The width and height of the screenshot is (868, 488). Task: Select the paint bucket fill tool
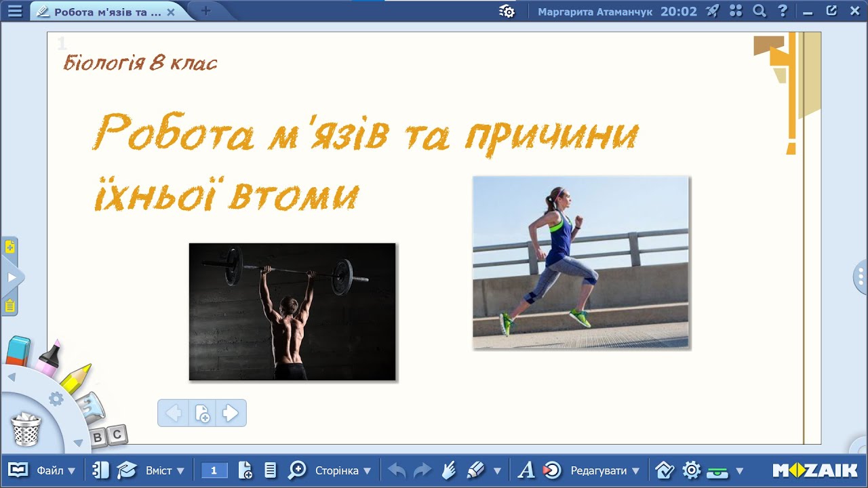point(90,408)
